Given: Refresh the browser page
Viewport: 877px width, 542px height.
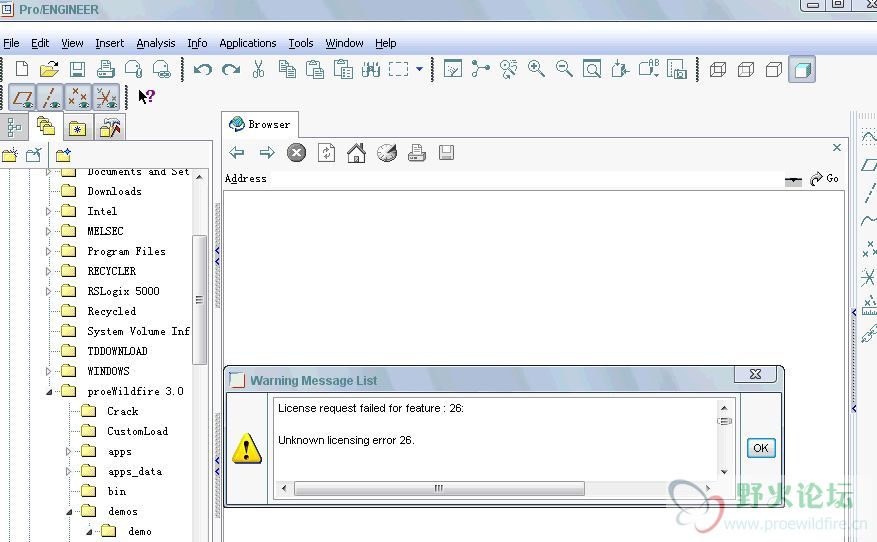Looking at the screenshot, I should coord(327,152).
